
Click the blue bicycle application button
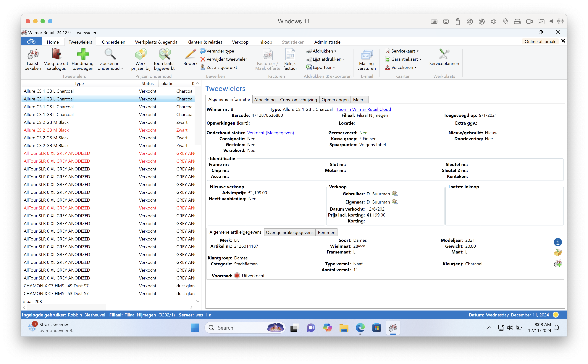click(x=31, y=41)
